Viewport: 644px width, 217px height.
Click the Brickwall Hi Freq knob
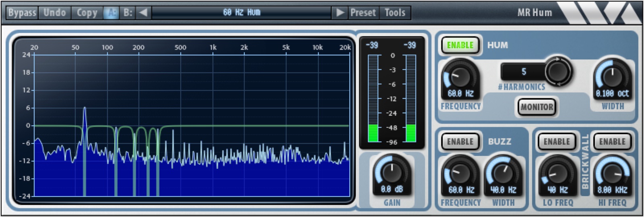pyautogui.click(x=611, y=172)
